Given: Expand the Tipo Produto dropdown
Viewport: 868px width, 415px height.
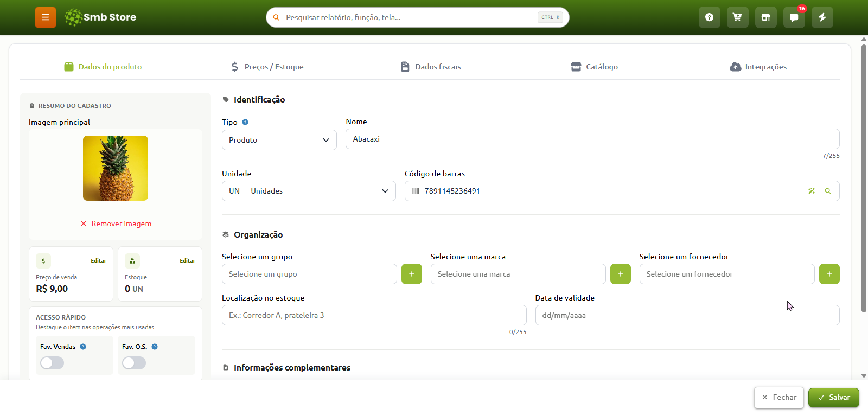Looking at the screenshot, I should pos(279,140).
